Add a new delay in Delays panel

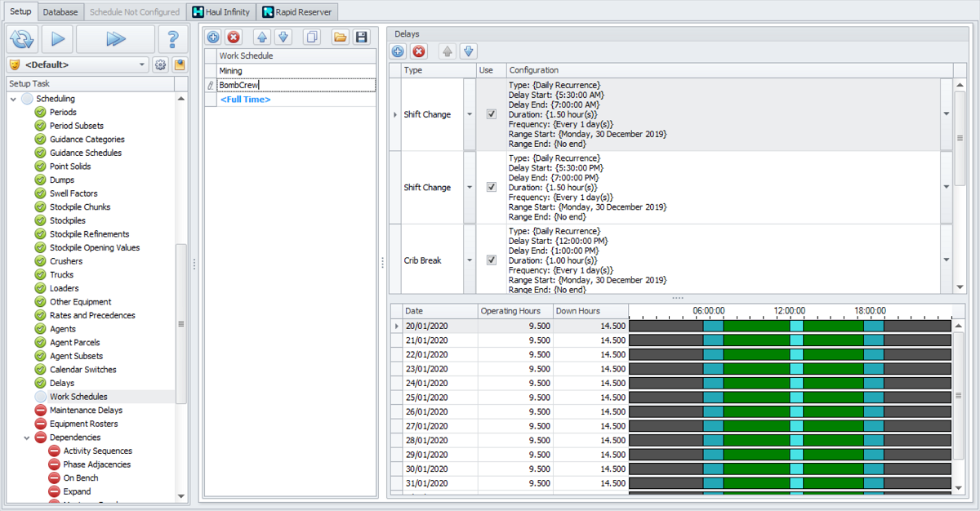click(398, 51)
